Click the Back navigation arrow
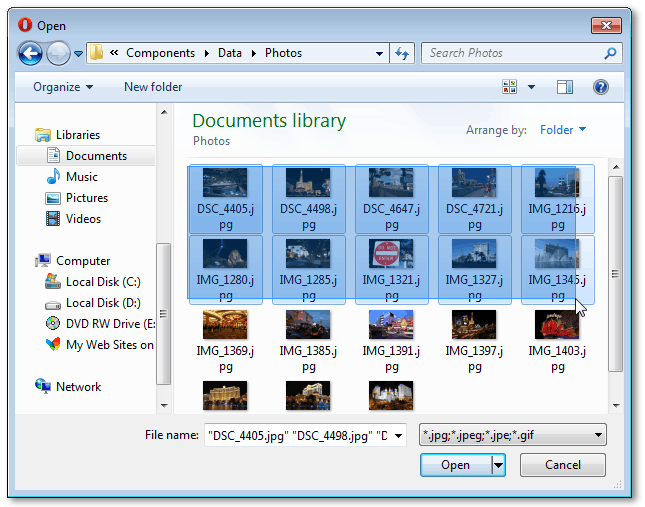The image size is (645, 507). [x=30, y=53]
